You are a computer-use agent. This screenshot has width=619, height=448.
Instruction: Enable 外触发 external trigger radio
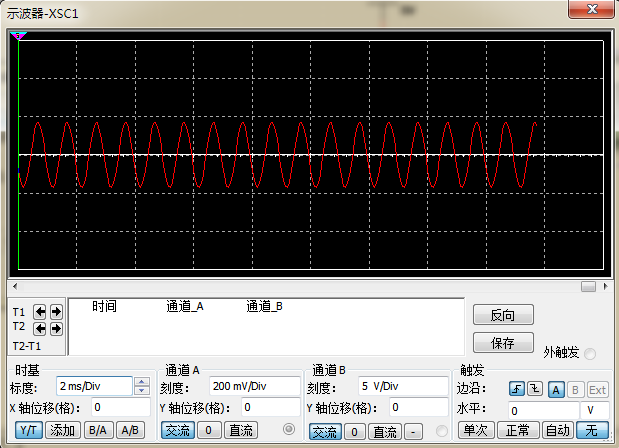point(590,354)
